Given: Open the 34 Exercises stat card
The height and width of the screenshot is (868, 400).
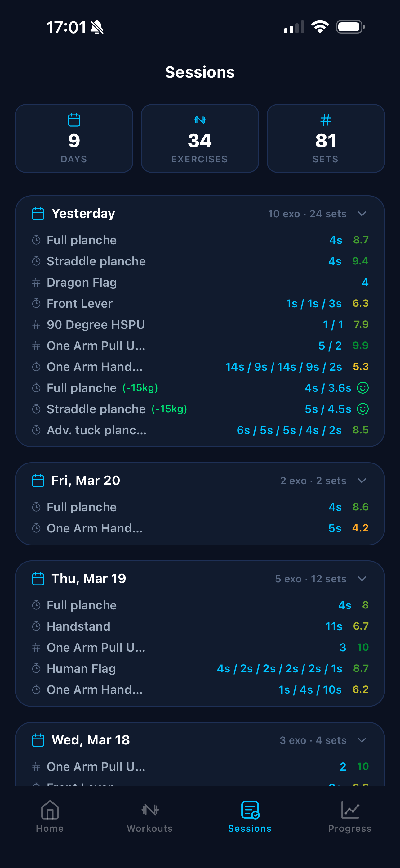Looking at the screenshot, I should coord(200,138).
